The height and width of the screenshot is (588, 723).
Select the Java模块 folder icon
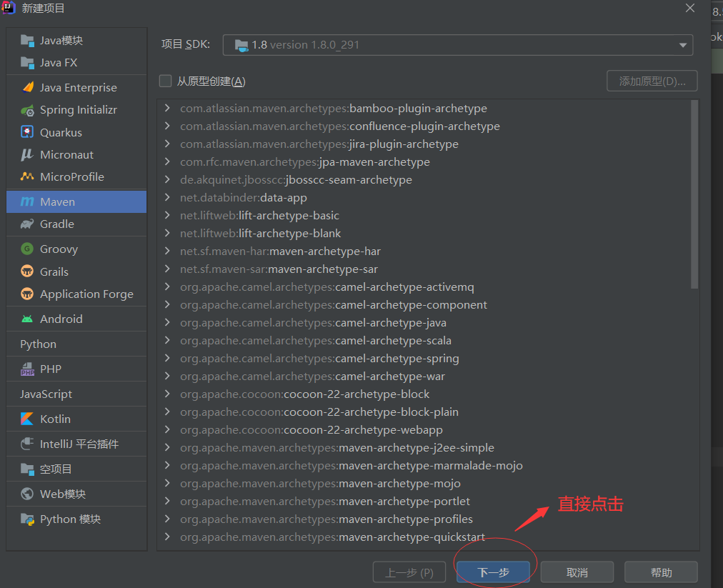pyautogui.click(x=27, y=41)
